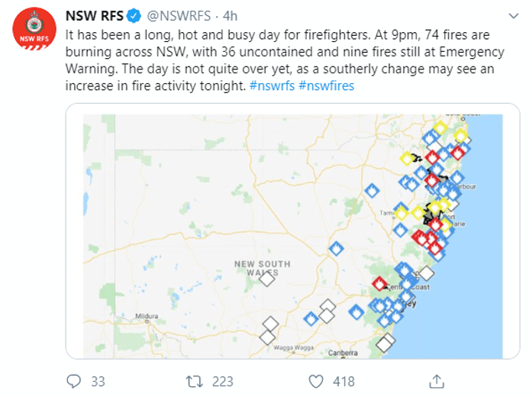Share the tweet using the share icon

point(437,380)
